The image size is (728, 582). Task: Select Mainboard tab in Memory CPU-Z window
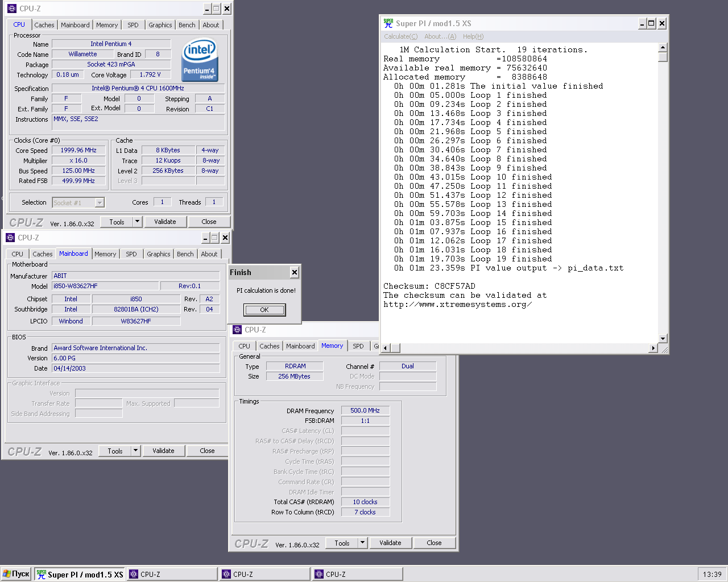(300, 346)
